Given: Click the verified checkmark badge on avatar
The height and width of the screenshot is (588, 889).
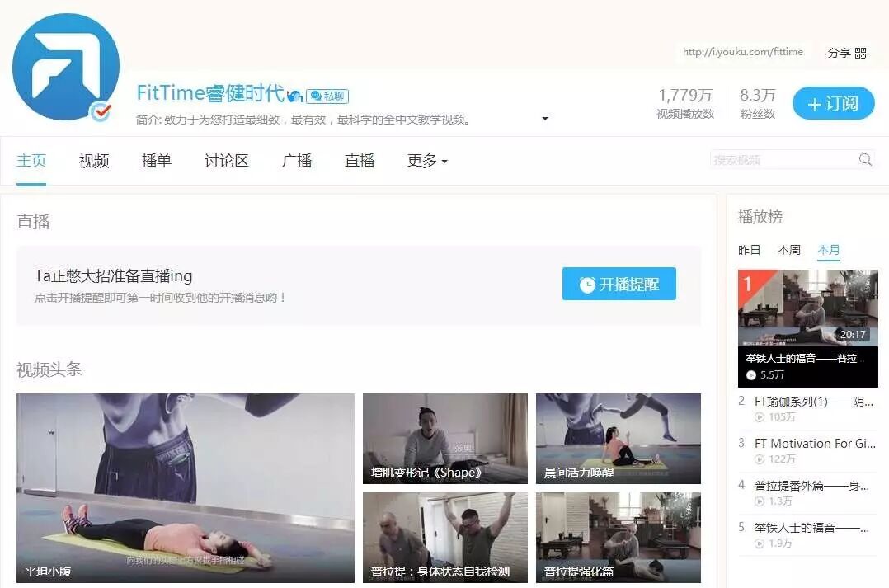Looking at the screenshot, I should pos(101,112).
